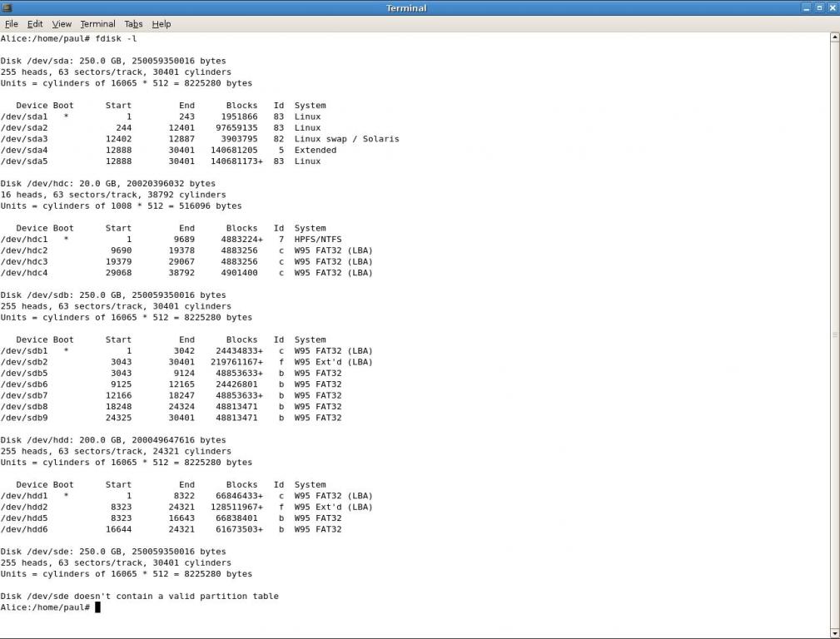840x639 pixels.
Task: Open the Edit menu
Action: point(35,24)
